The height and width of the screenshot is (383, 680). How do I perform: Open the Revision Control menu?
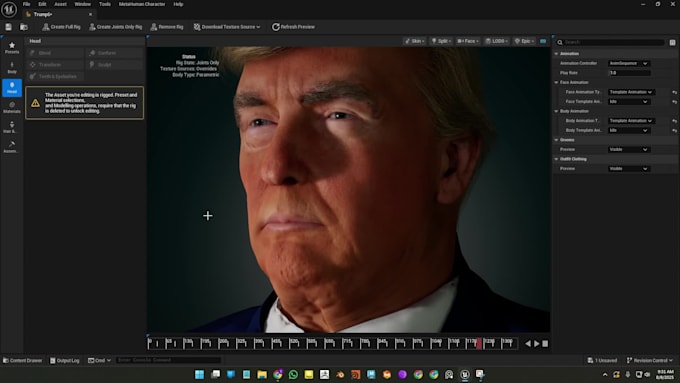(650, 360)
